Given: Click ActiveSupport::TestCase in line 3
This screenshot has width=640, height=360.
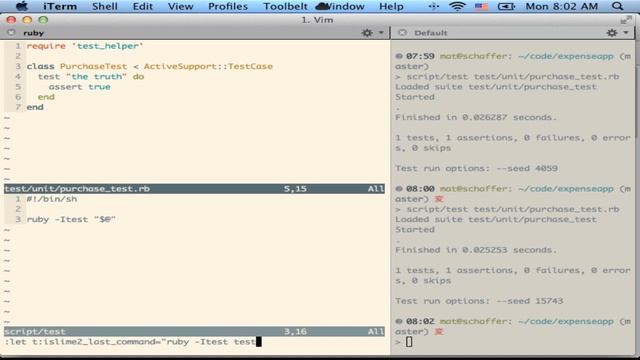Looking at the screenshot, I should click(x=208, y=67).
